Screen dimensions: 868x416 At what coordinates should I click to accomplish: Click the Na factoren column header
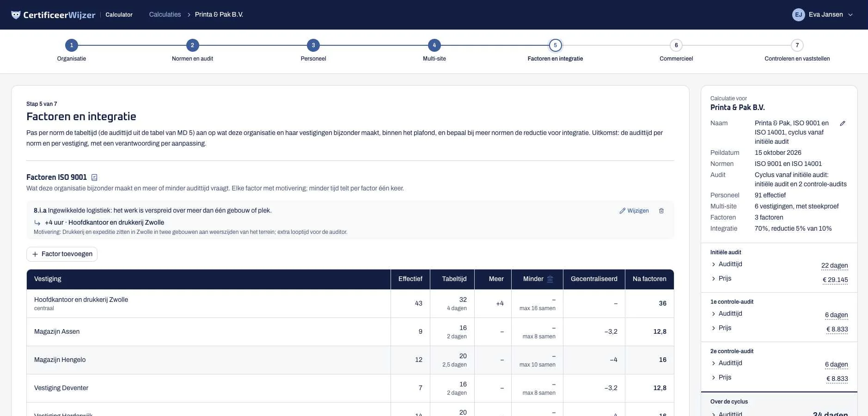649,279
